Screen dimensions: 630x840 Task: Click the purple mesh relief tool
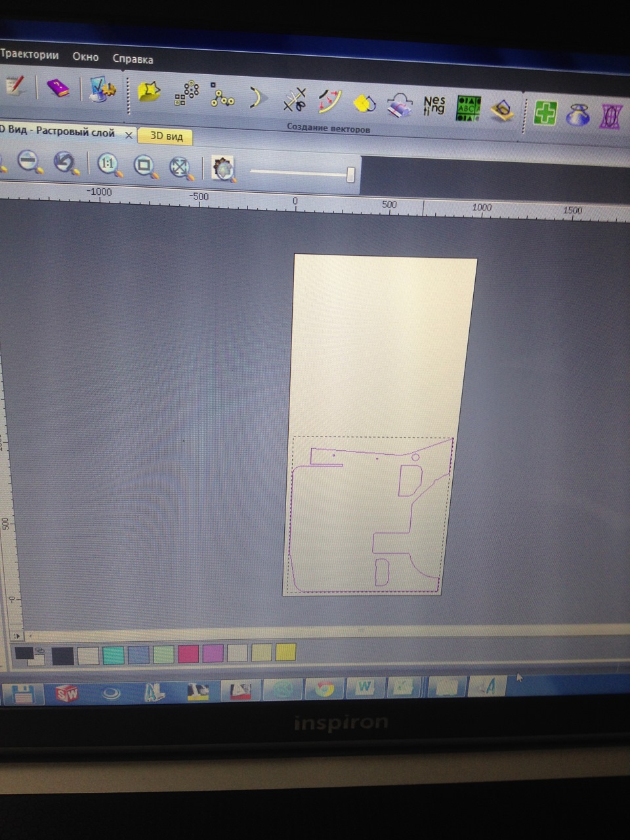tap(611, 117)
